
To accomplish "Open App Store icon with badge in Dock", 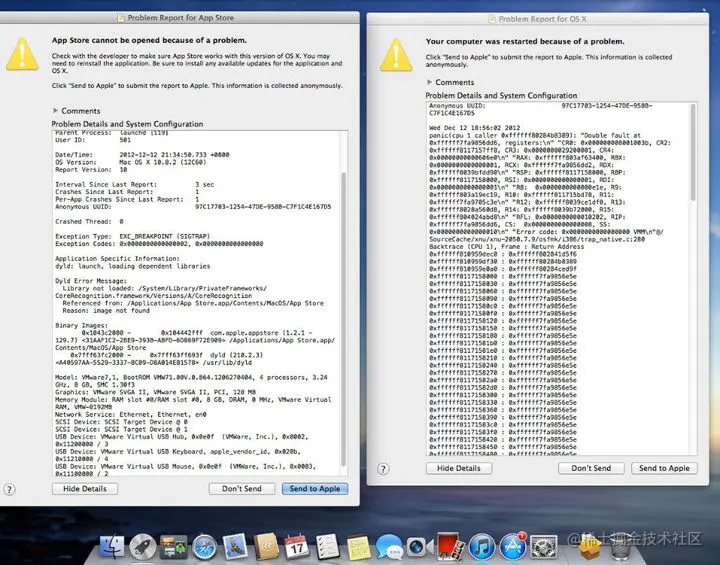I will 513,547.
